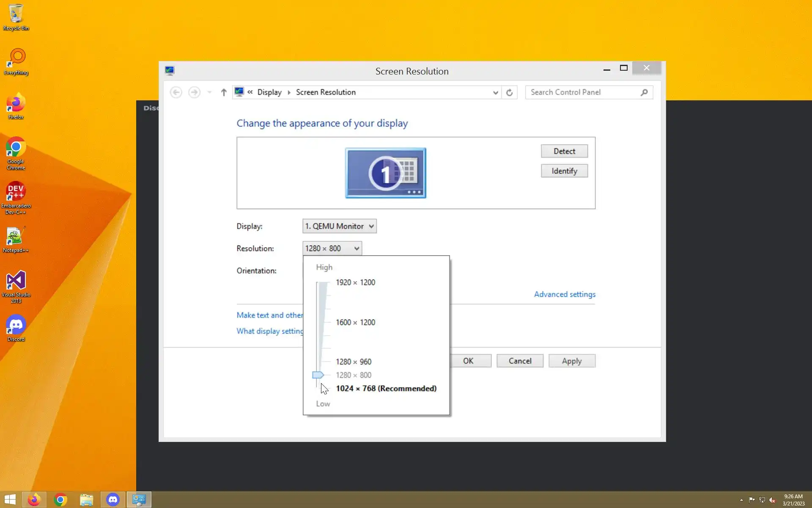Screen dimensions: 812x508
Task: Expand the Display QEMU Monitor dropdown
Action: pos(339,226)
